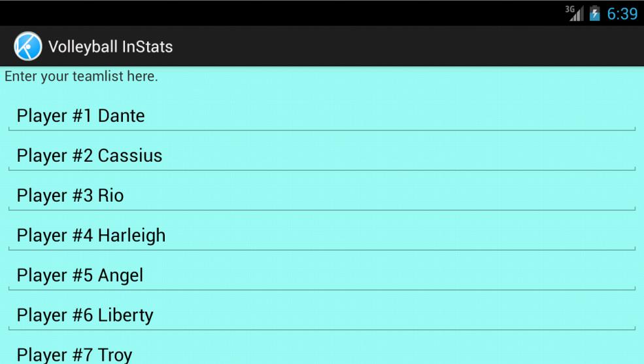Click the name "Harleigh" in the list
Viewport: 644px width, 364px height.
point(131,236)
